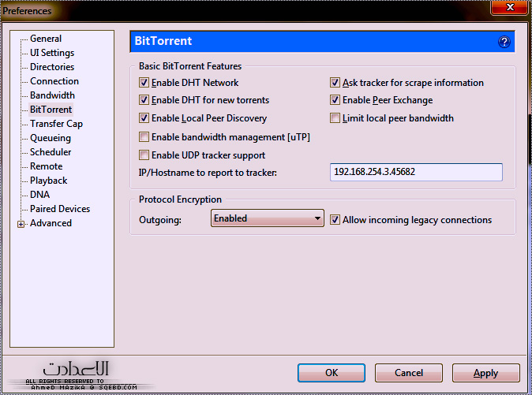The height and width of the screenshot is (395, 532).
Task: Expand the Advanced tree node
Action: (21, 224)
